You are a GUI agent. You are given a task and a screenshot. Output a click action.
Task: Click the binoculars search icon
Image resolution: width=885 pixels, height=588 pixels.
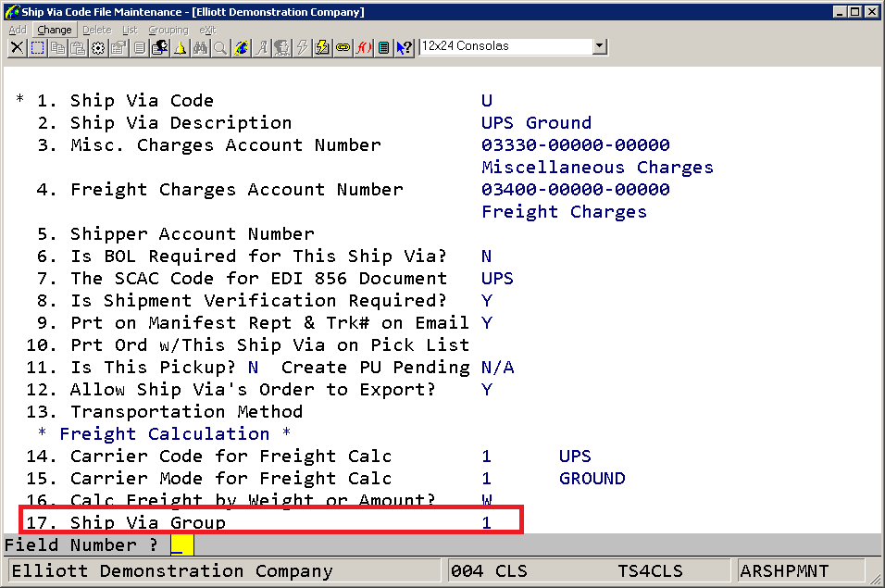[200, 48]
